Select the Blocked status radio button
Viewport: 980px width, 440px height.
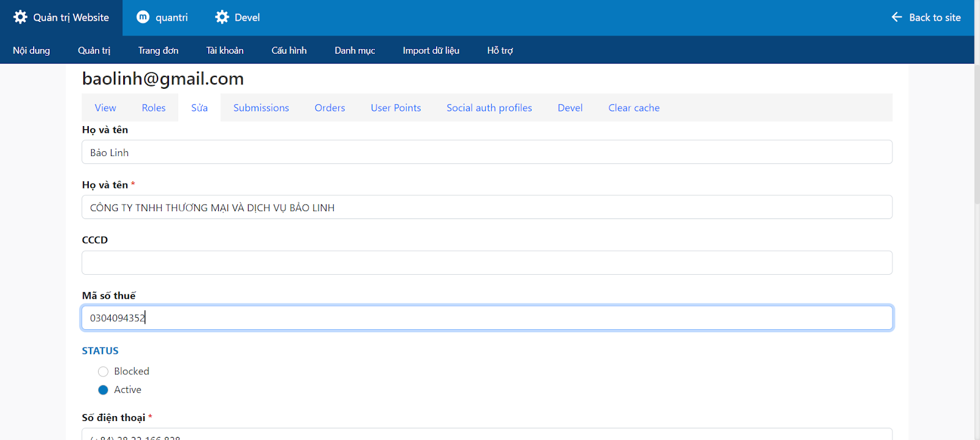103,371
